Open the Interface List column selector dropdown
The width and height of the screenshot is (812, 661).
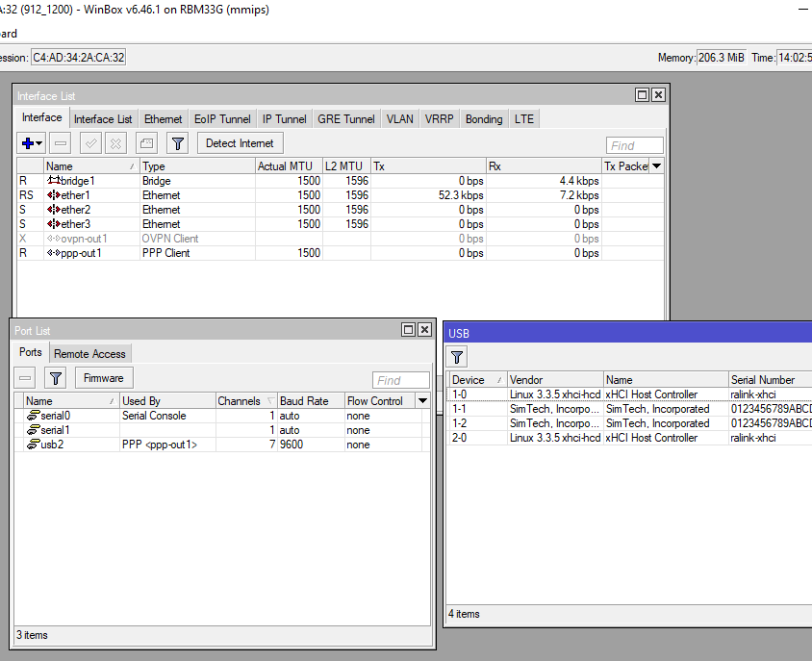pos(657,166)
